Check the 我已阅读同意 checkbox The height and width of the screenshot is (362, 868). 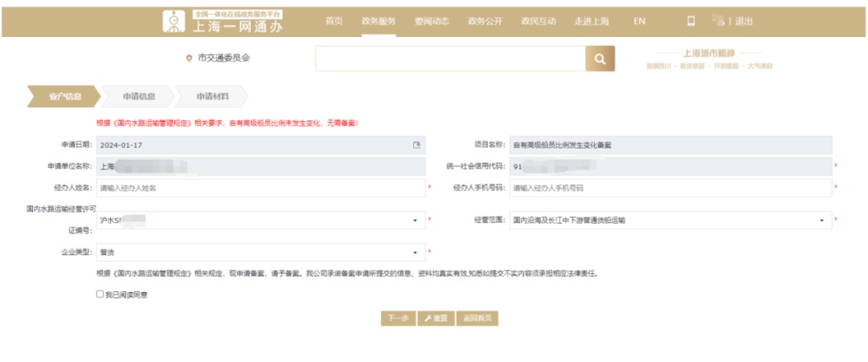(100, 295)
